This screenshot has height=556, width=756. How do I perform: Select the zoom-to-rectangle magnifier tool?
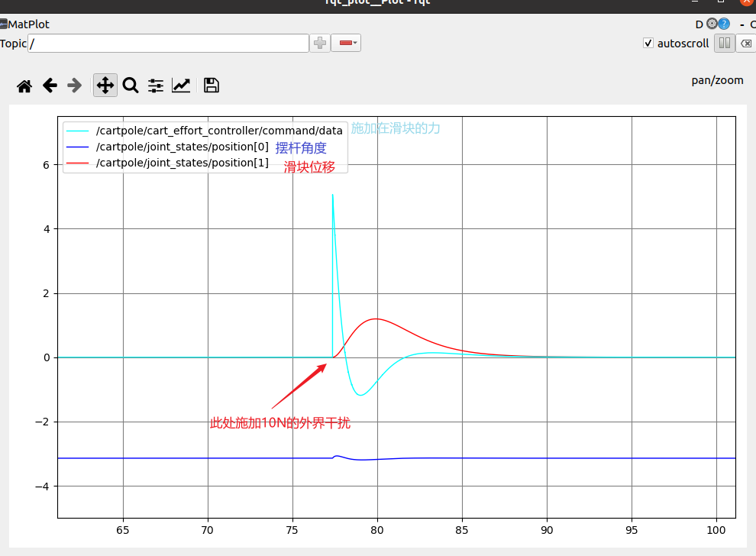click(130, 86)
